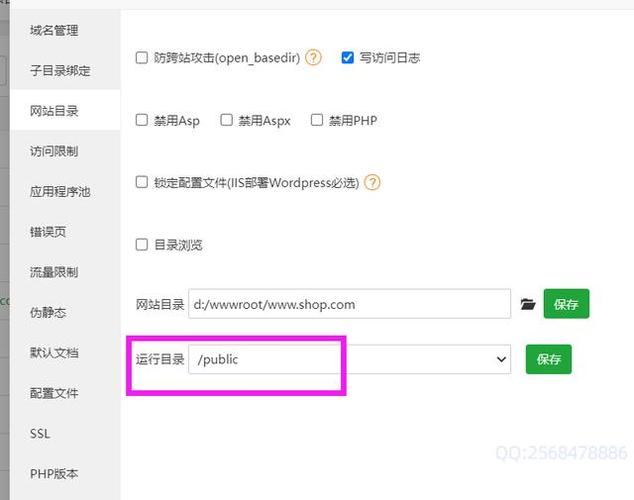Open the PHP版本 tab
The image size is (634, 500).
(x=66, y=473)
